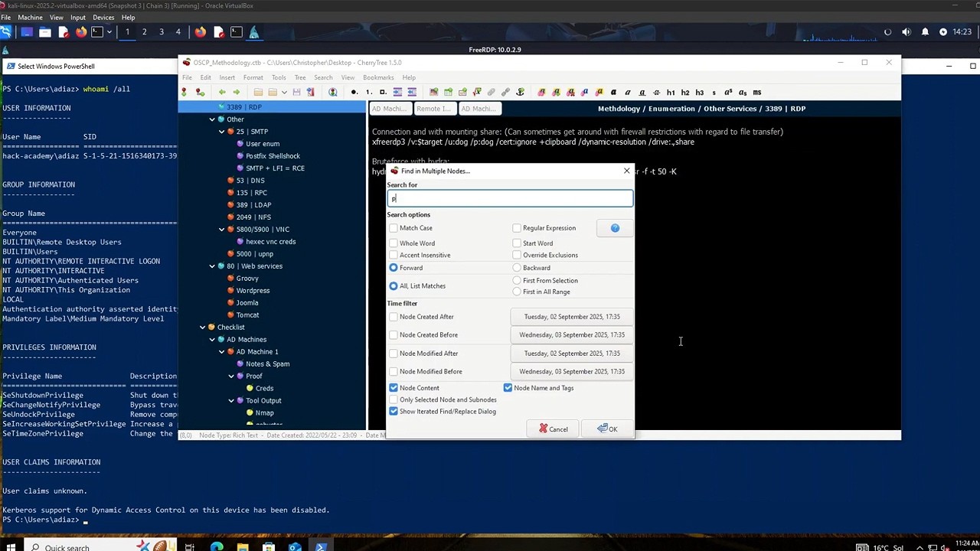Viewport: 980px width, 551px height.
Task: Tick the Regular Expression checkbox
Action: click(517, 228)
